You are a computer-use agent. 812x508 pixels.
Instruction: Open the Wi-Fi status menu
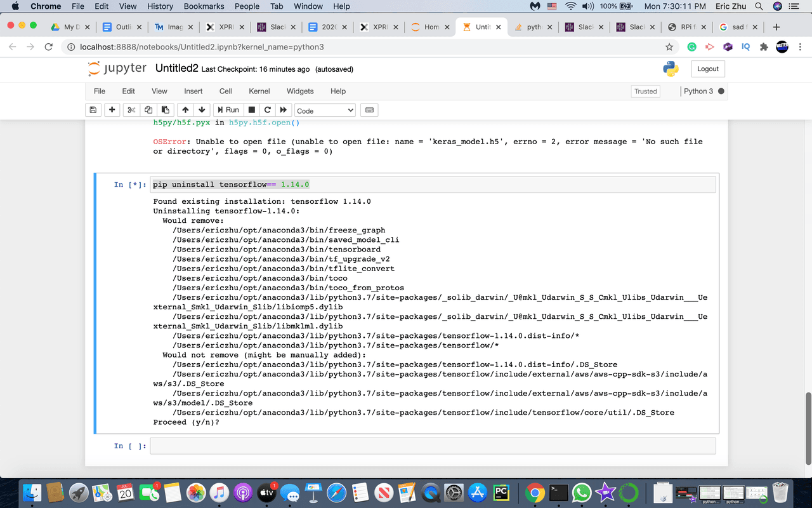click(570, 6)
